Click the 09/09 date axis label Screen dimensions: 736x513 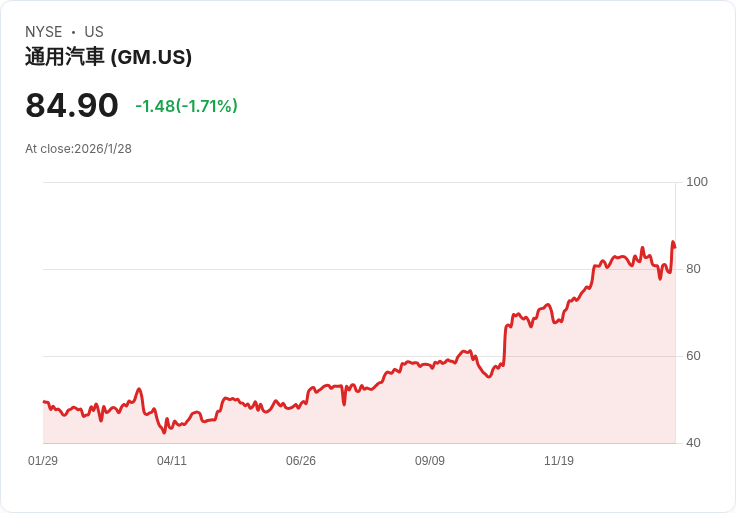[430, 461]
